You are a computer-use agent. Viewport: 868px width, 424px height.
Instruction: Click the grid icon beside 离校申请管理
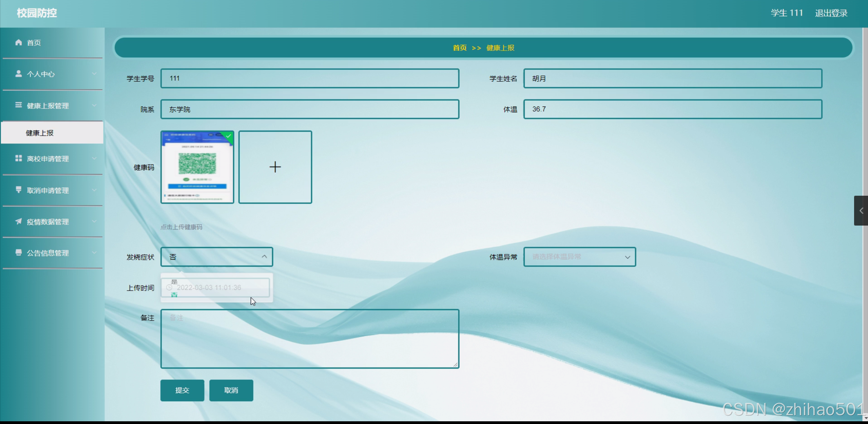[19, 158]
